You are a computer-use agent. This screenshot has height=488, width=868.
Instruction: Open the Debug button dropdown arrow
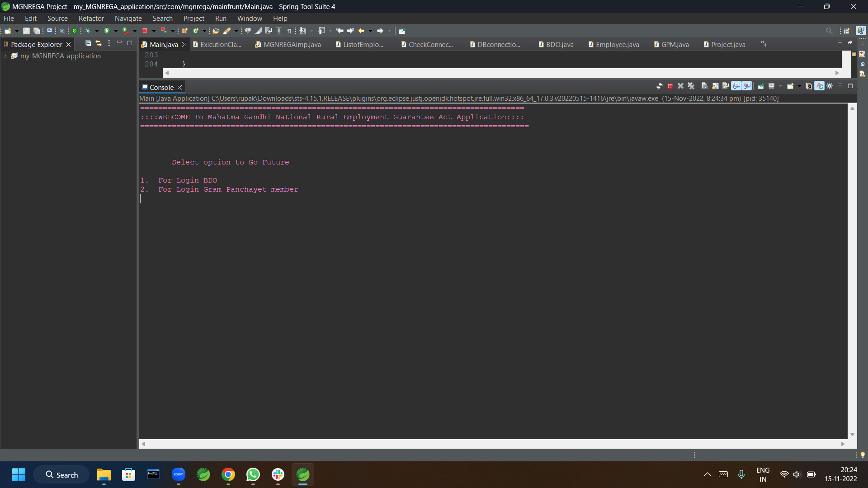click(97, 31)
